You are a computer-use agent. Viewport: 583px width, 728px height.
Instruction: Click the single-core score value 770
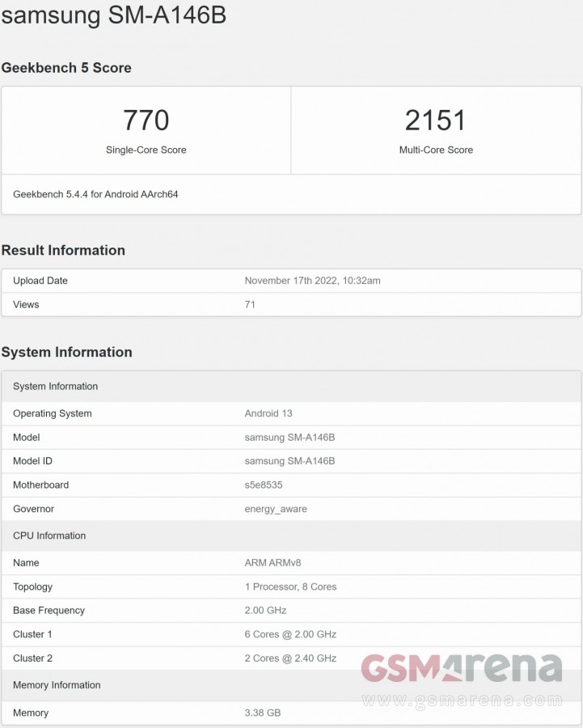(146, 121)
